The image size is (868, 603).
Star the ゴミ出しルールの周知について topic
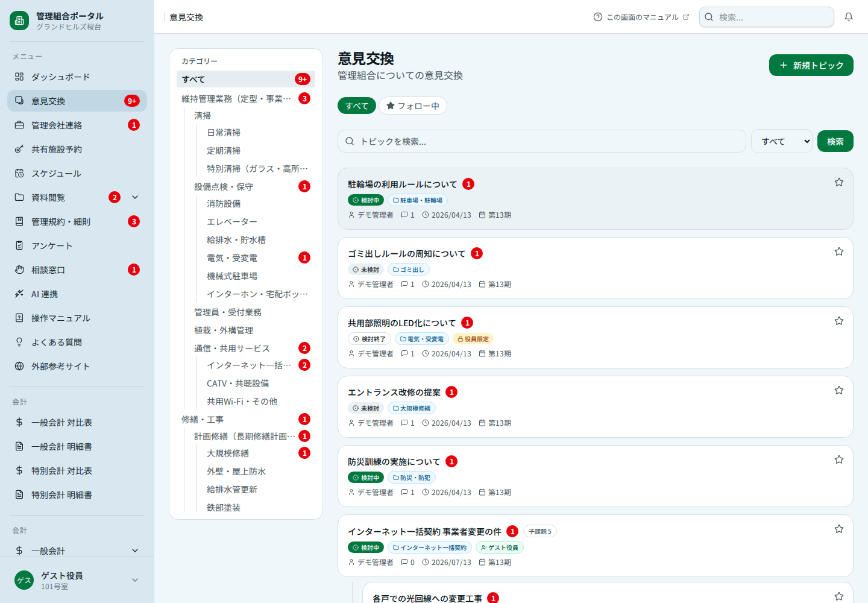coord(838,251)
